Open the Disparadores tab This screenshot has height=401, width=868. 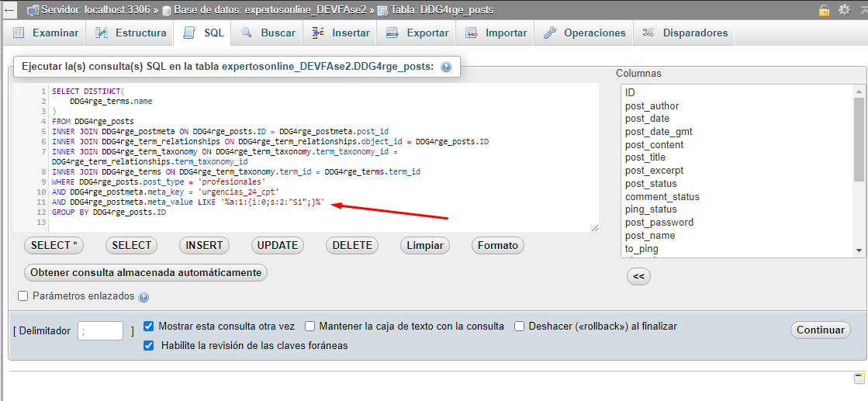(x=684, y=33)
